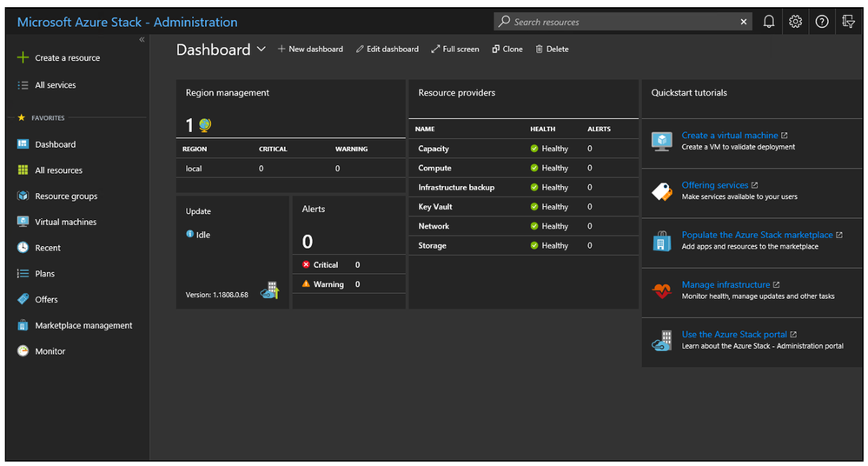Open the Network resource provider row
The image size is (868, 466).
[524, 226]
